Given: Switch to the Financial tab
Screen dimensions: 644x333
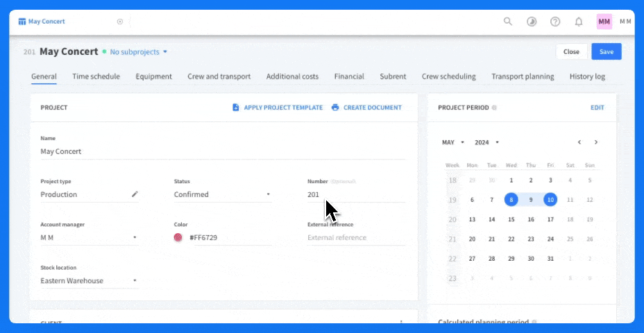Looking at the screenshot, I should 348,76.
